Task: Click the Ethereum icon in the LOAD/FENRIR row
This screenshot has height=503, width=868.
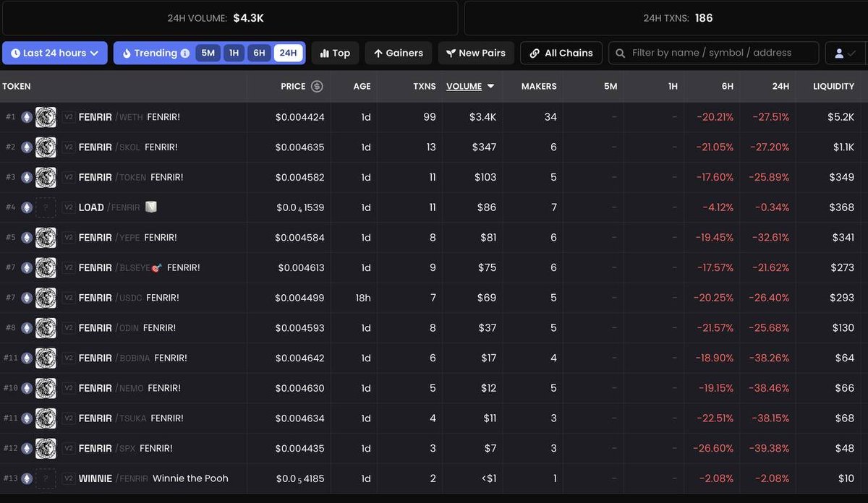Action: (27, 207)
